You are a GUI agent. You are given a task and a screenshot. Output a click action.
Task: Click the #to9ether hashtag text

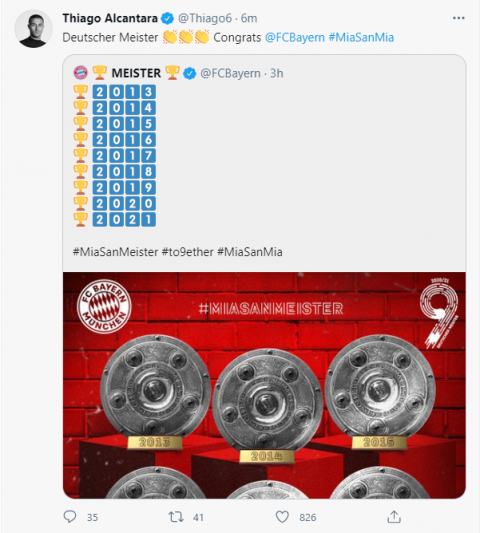pyautogui.click(x=188, y=252)
